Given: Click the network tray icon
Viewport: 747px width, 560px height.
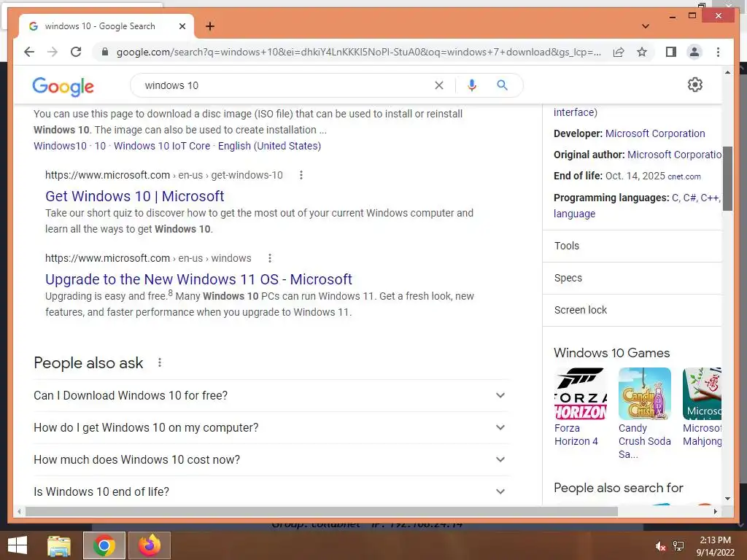Looking at the screenshot, I should (678, 546).
